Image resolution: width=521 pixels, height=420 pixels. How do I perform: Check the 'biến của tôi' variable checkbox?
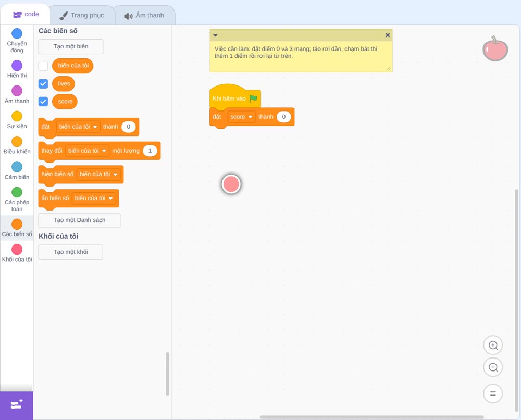(x=43, y=66)
